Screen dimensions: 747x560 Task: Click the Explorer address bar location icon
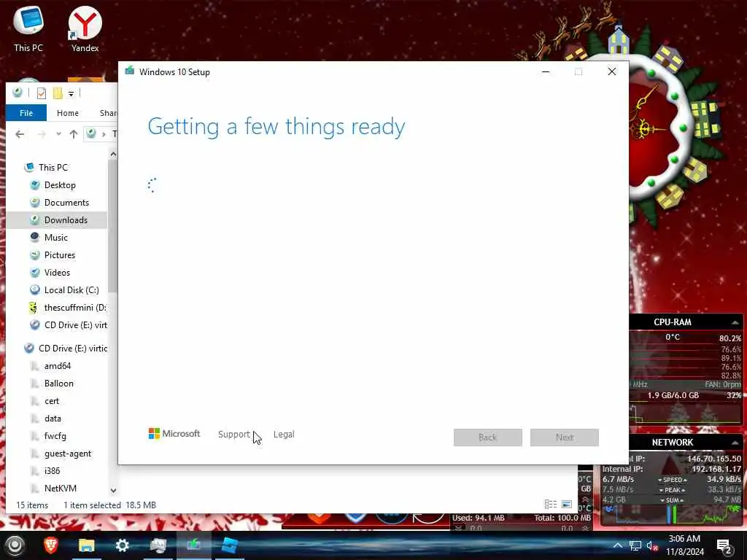[91, 134]
